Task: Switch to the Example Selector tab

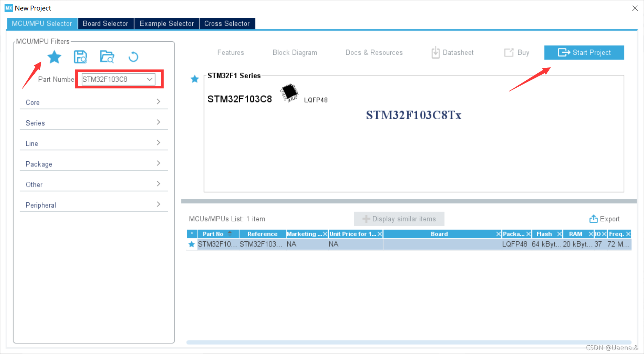Action: click(167, 24)
